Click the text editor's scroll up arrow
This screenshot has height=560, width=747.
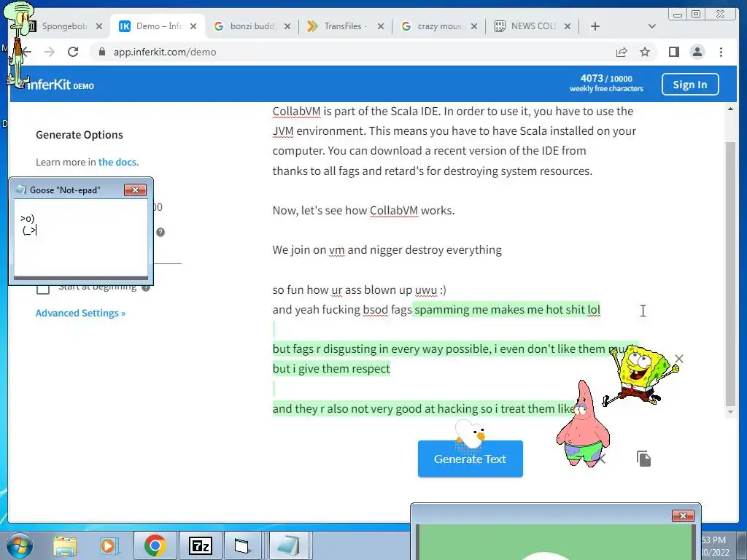click(730, 109)
